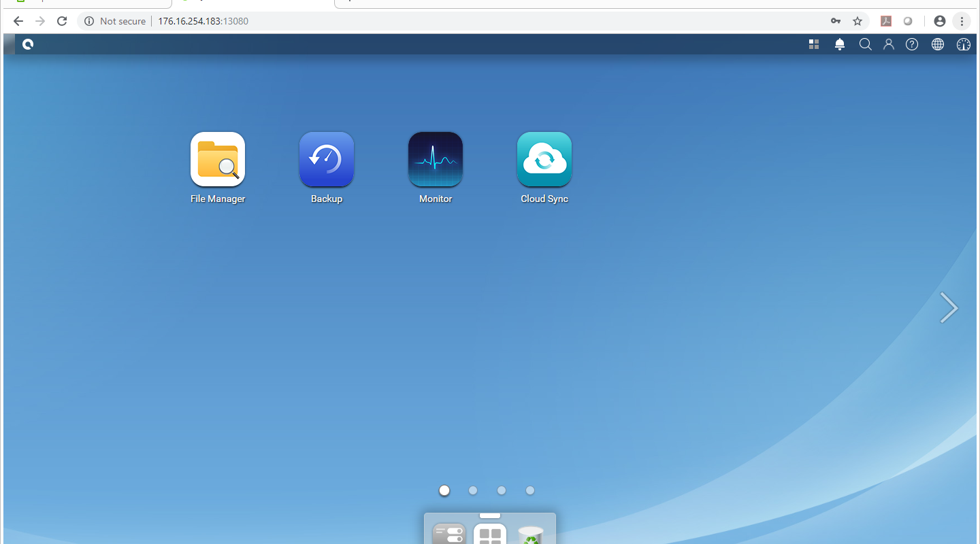
Task: Open the File Manager app icon
Action: (x=218, y=159)
